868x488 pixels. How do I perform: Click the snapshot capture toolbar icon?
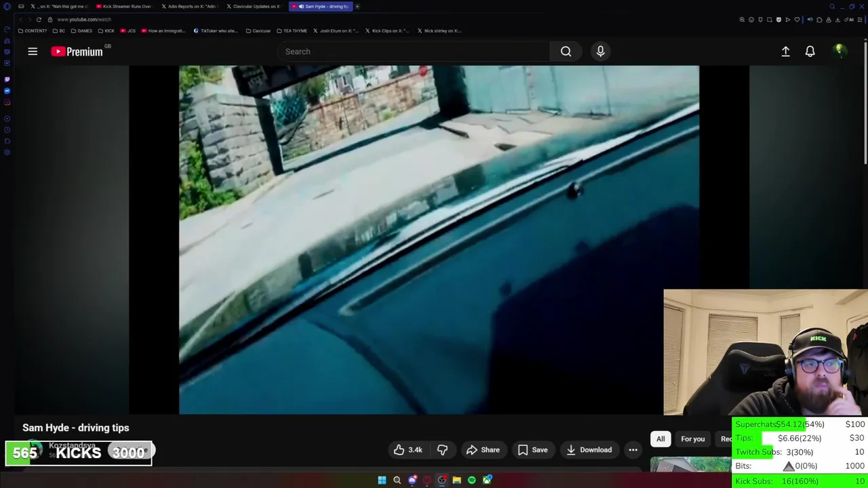click(x=769, y=20)
